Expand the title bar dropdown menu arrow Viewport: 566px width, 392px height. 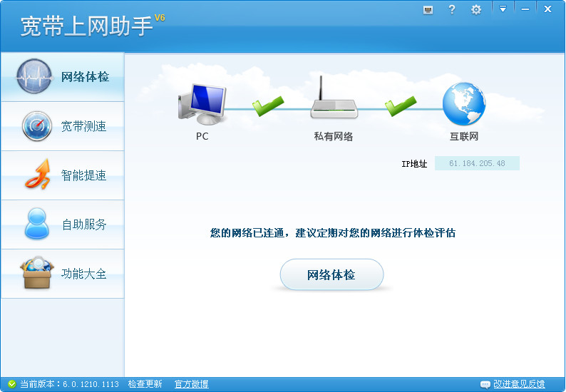tap(503, 9)
